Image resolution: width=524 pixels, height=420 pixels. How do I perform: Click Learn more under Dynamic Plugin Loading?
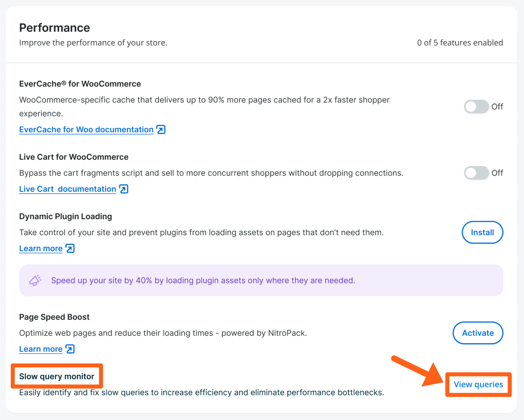(x=41, y=249)
